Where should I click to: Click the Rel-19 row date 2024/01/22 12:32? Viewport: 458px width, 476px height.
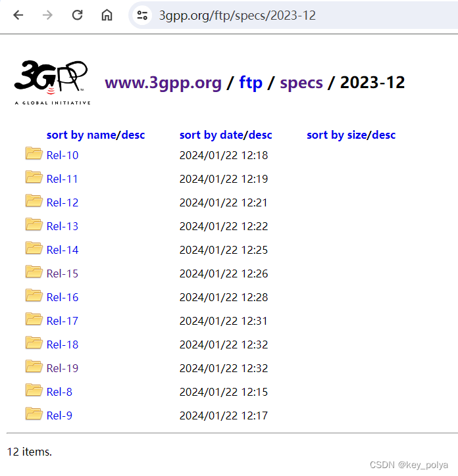[224, 369]
